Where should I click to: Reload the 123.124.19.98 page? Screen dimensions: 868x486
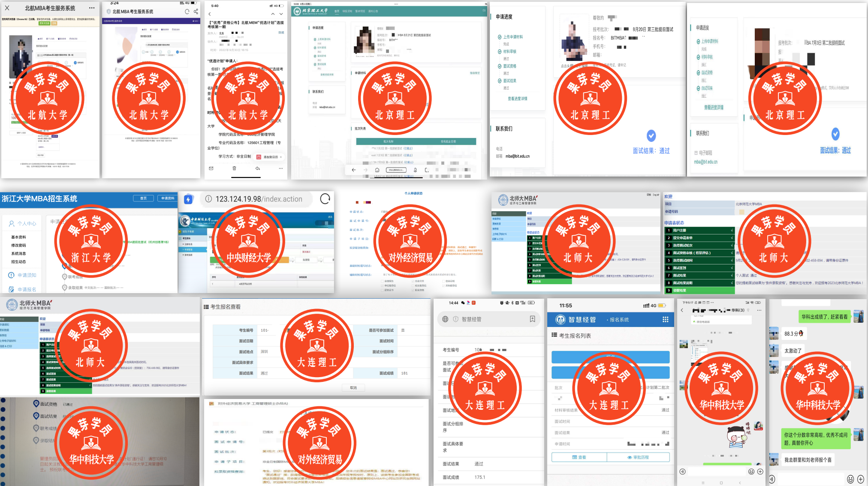[325, 199]
